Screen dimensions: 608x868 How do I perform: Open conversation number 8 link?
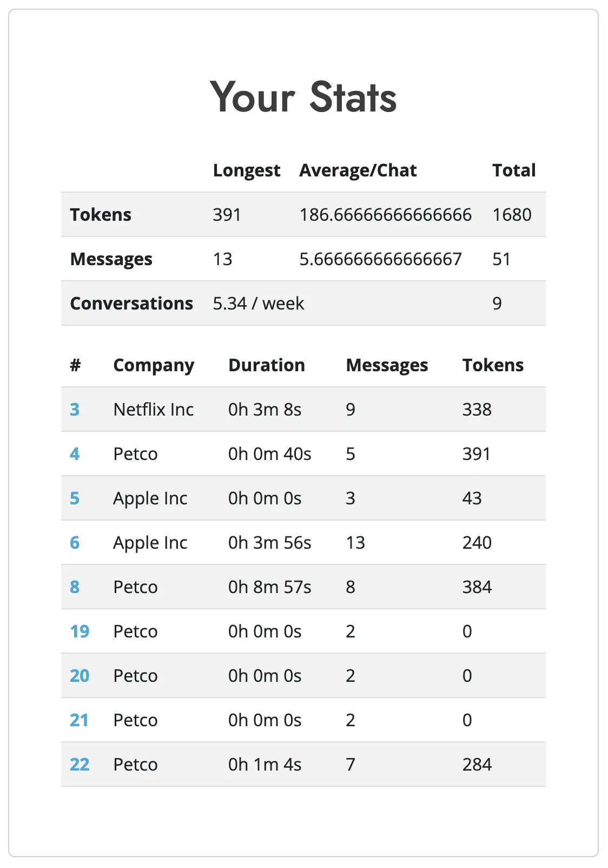[75, 587]
